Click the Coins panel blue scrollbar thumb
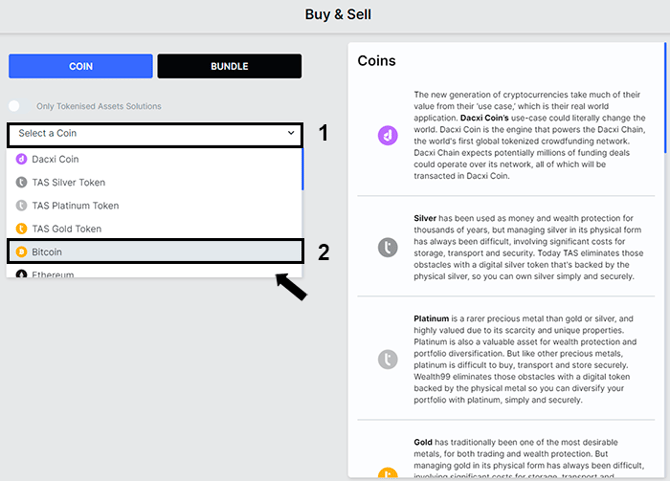 coord(665,97)
